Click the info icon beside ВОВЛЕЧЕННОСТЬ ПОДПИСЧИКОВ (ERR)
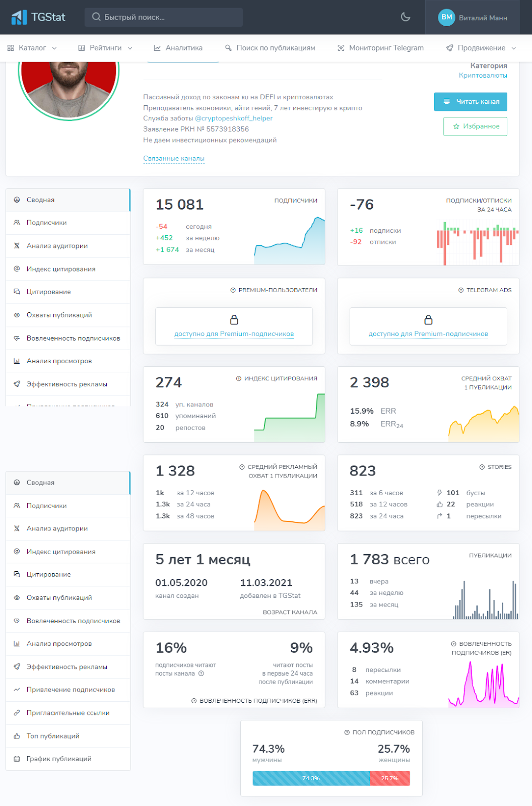Image resolution: width=532 pixels, height=806 pixels. [194, 701]
